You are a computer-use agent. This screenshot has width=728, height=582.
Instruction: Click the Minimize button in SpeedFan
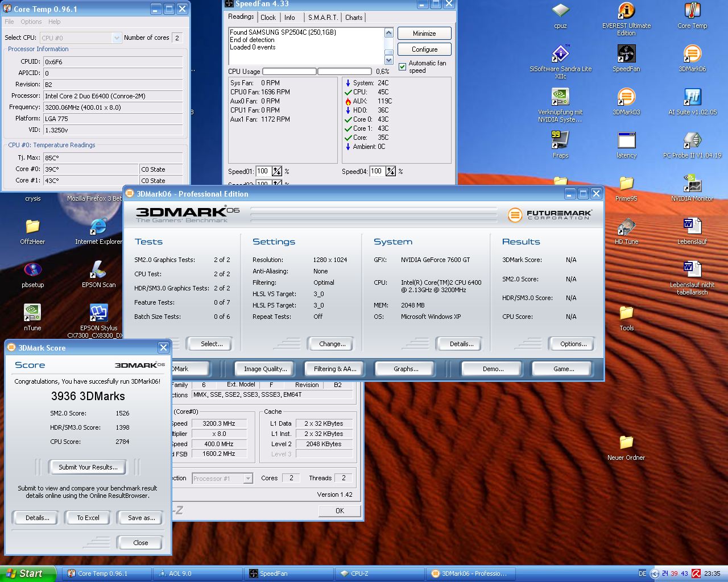424,34
